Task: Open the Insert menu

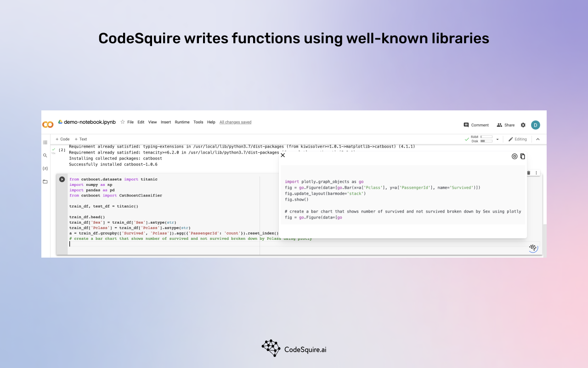Action: click(166, 122)
